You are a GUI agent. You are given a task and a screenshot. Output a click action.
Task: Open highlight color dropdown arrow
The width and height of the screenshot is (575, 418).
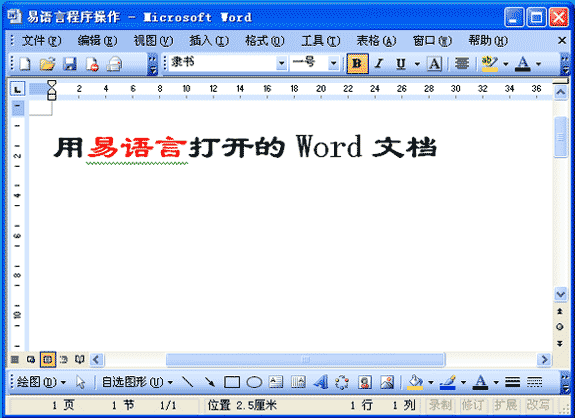[506, 64]
